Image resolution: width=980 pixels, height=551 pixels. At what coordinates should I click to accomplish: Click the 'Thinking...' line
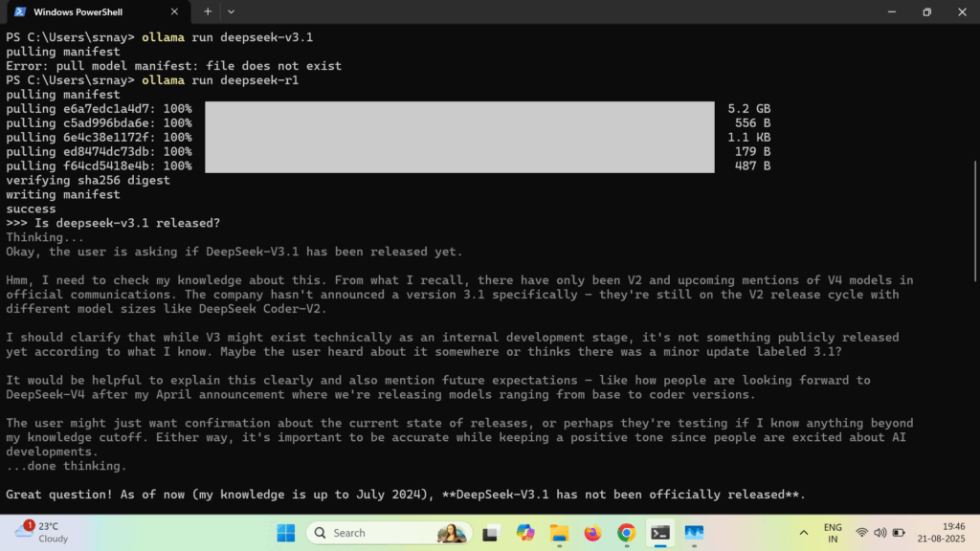coord(45,237)
